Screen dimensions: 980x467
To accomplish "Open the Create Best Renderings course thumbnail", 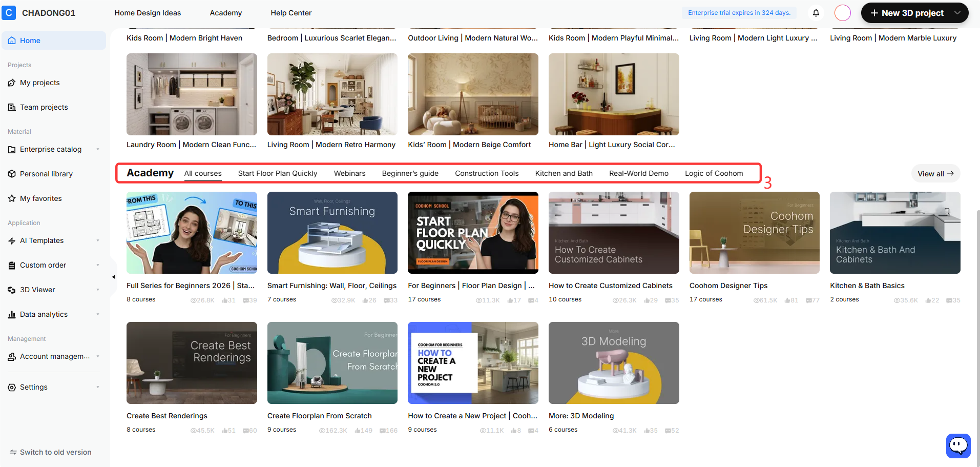I will click(x=192, y=363).
